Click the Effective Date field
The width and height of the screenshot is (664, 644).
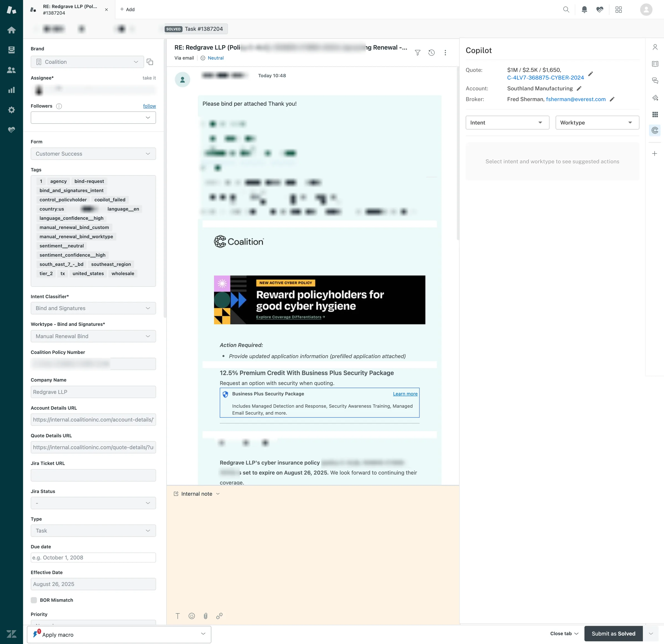tap(93, 584)
